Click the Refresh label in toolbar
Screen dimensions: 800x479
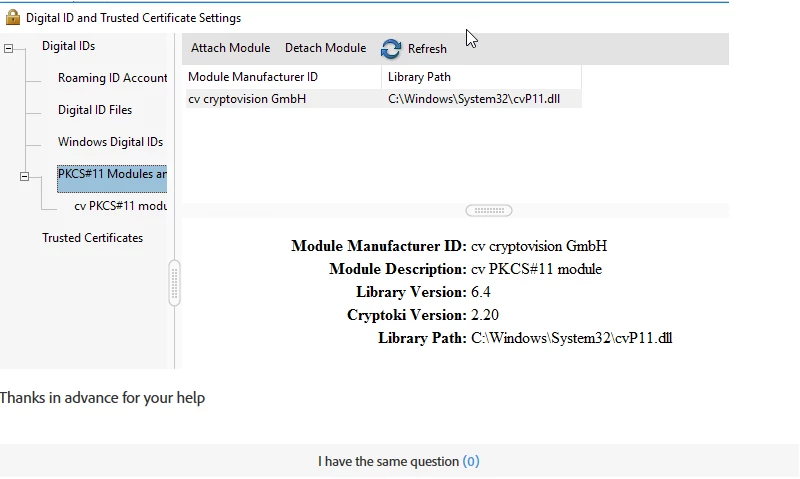coord(427,49)
